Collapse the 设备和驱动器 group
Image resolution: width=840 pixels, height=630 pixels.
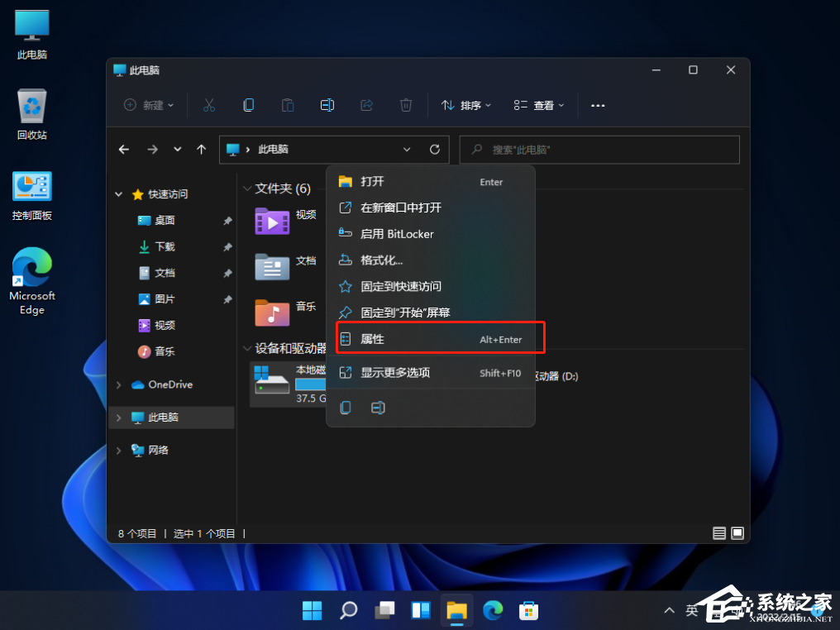tap(247, 349)
